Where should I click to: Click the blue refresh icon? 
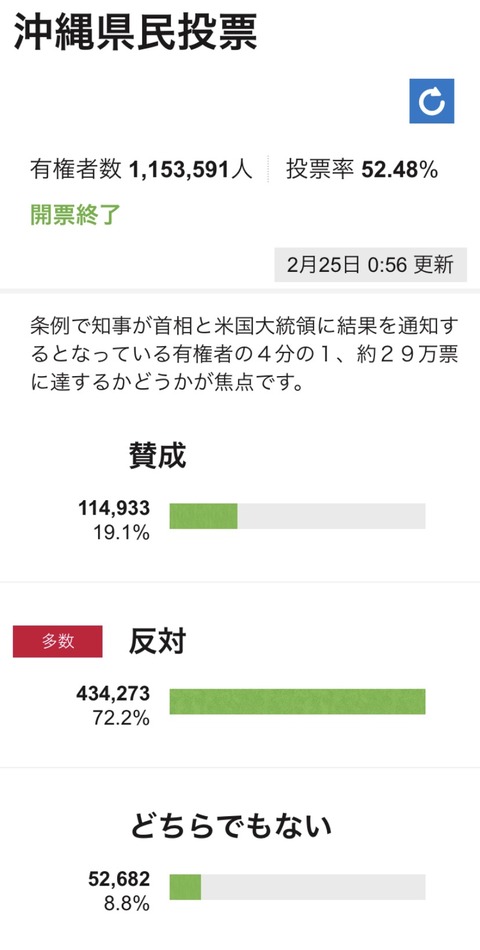[432, 101]
